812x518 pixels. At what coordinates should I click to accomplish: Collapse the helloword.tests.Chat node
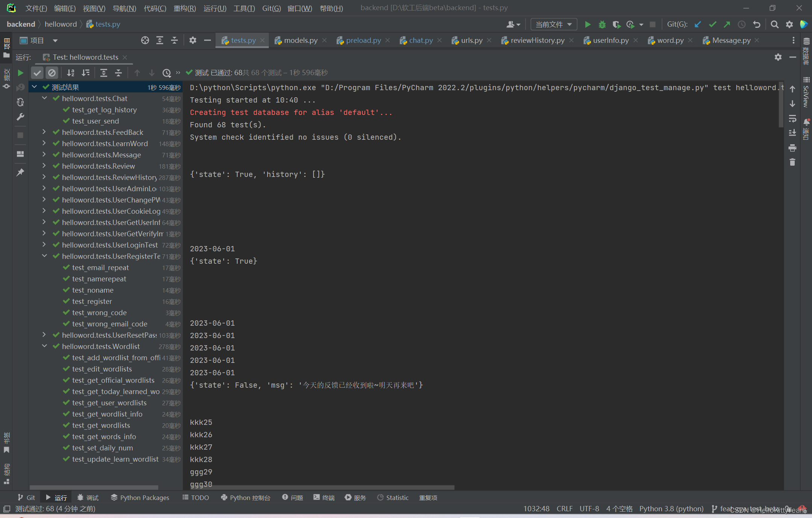[44, 98]
